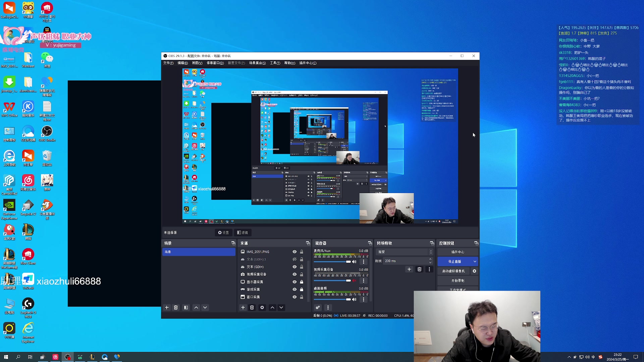Viewport: 644px width, 362px height.
Task: Open Logitech G HUB desktop shortcut
Action: (x=28, y=308)
